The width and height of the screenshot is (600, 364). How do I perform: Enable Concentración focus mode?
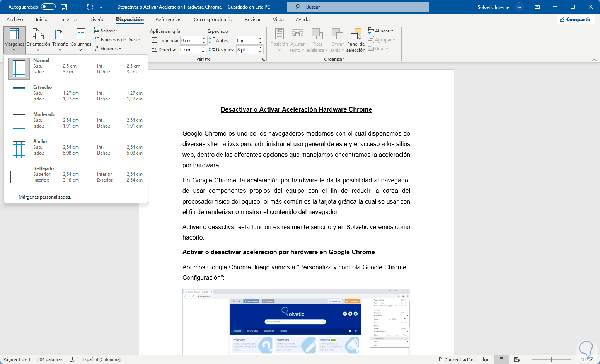tap(455, 360)
